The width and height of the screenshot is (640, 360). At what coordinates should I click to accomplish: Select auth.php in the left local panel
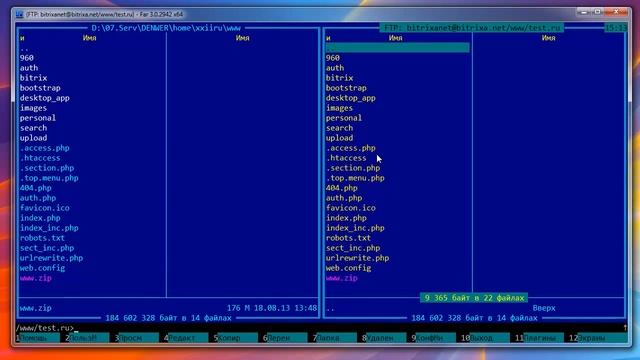click(38, 198)
